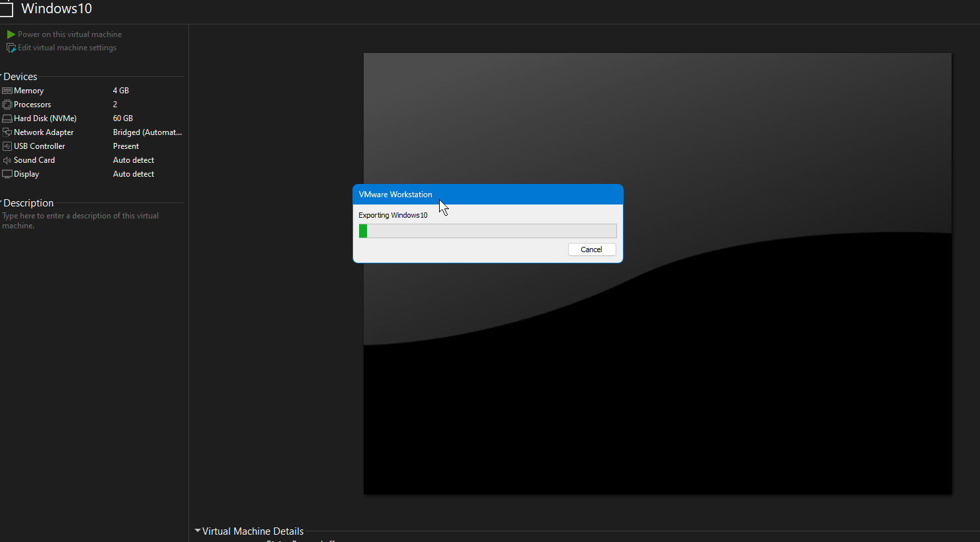Image resolution: width=980 pixels, height=542 pixels.
Task: Select the Memory device icon
Action: (7, 91)
